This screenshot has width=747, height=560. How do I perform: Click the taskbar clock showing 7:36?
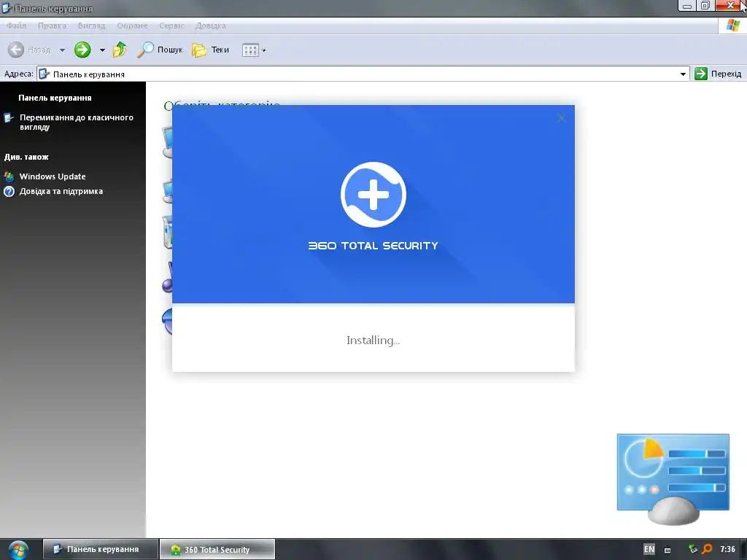[x=727, y=549]
